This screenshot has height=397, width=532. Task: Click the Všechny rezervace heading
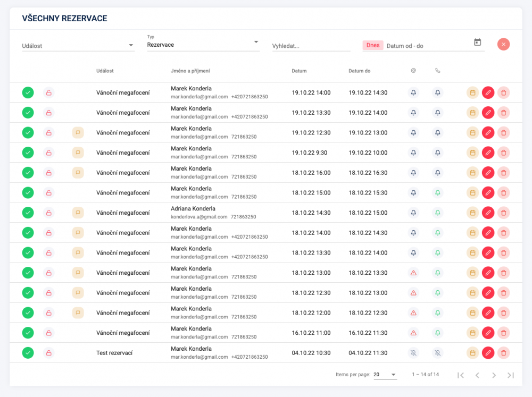coord(64,18)
